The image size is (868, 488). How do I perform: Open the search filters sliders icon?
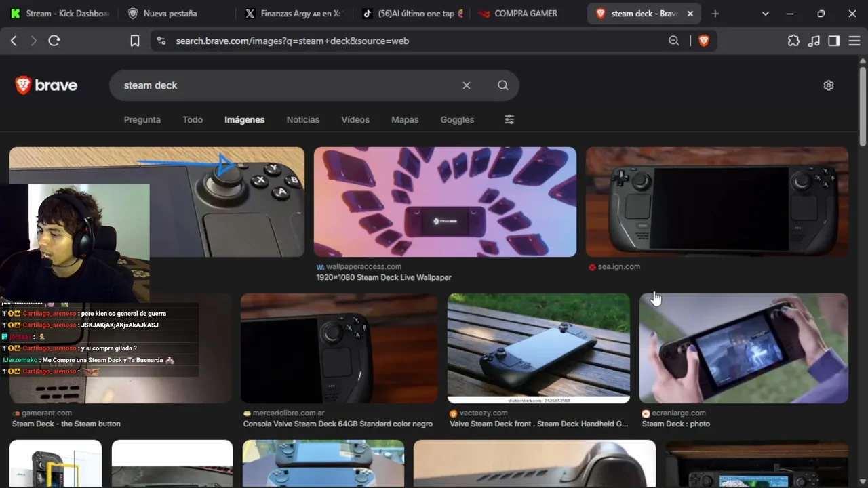pos(509,119)
